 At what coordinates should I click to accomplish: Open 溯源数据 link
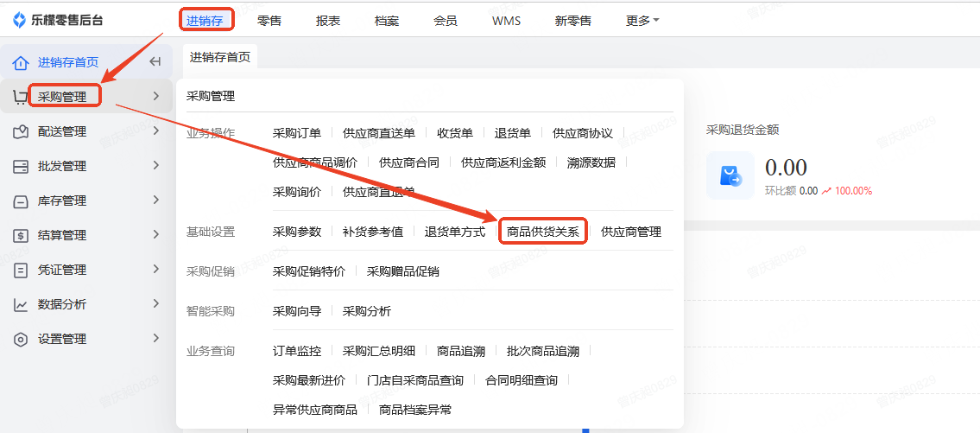tap(591, 162)
